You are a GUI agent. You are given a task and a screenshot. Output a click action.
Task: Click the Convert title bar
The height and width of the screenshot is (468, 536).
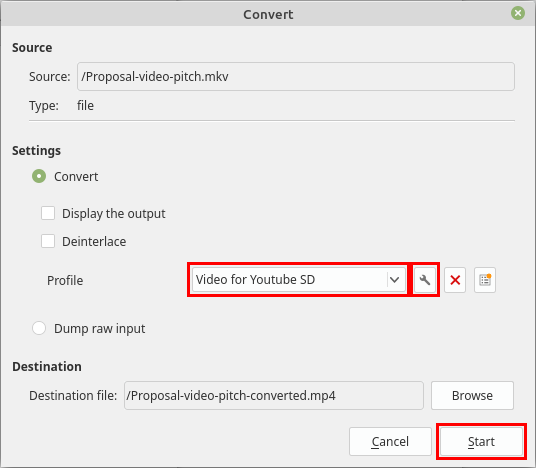268,14
